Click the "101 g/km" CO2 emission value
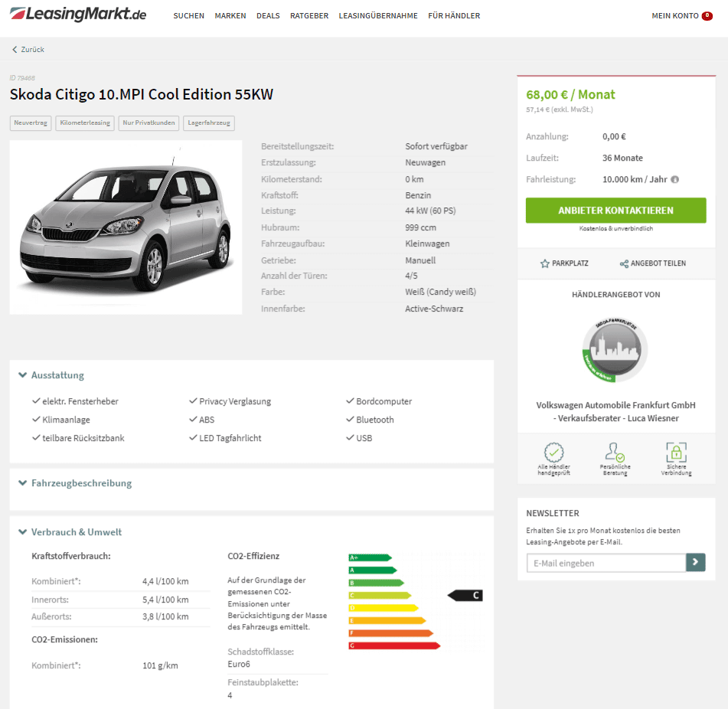Image resolution: width=728 pixels, height=709 pixels. [x=160, y=666]
